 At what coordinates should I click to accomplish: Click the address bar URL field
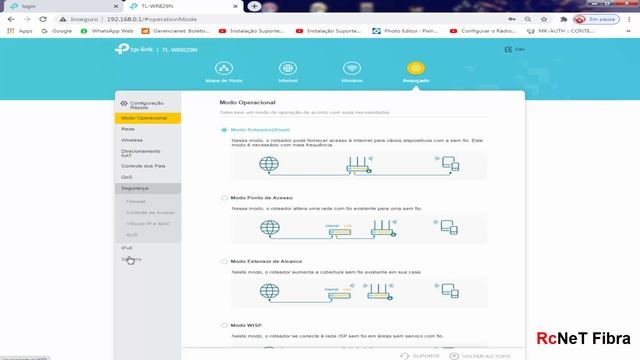tap(282, 19)
